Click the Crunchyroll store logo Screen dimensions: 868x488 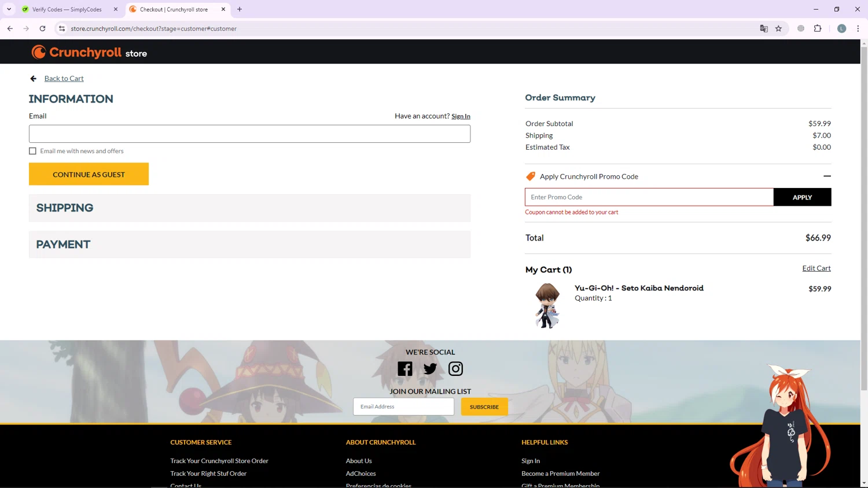coord(89,53)
